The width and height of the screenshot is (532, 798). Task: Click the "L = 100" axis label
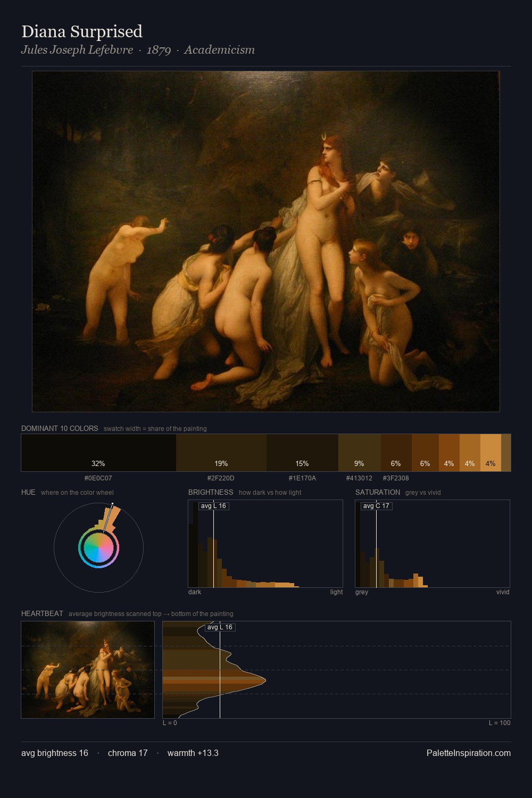coord(500,723)
